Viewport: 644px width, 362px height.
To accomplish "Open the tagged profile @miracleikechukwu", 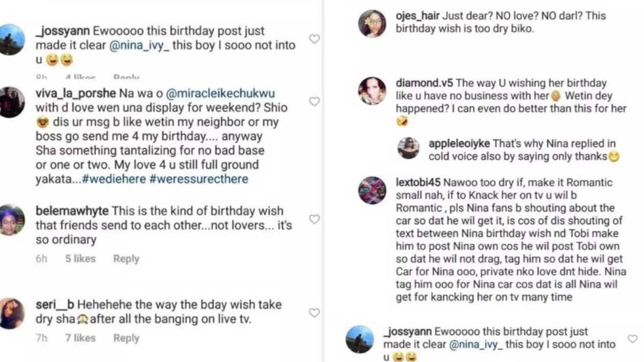I will (221, 92).
